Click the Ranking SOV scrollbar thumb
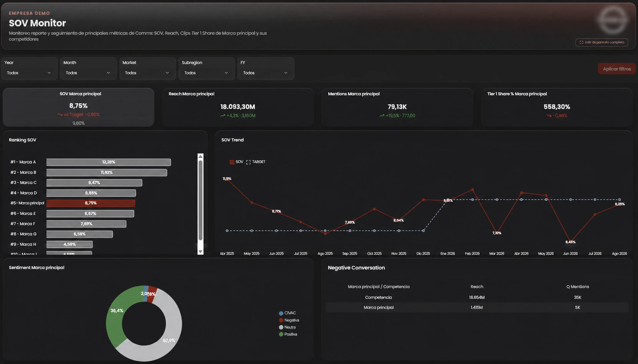The height and width of the screenshot is (364, 638). (x=200, y=200)
